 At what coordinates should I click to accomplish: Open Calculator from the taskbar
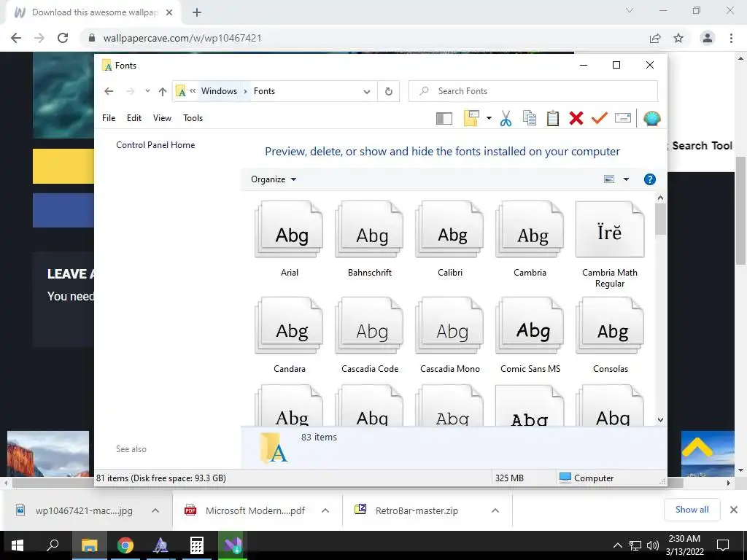pos(196,545)
